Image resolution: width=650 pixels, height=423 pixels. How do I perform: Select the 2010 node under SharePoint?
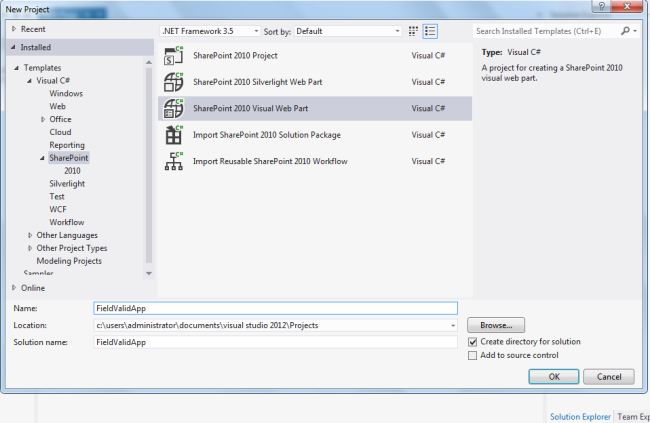pyautogui.click(x=72, y=171)
